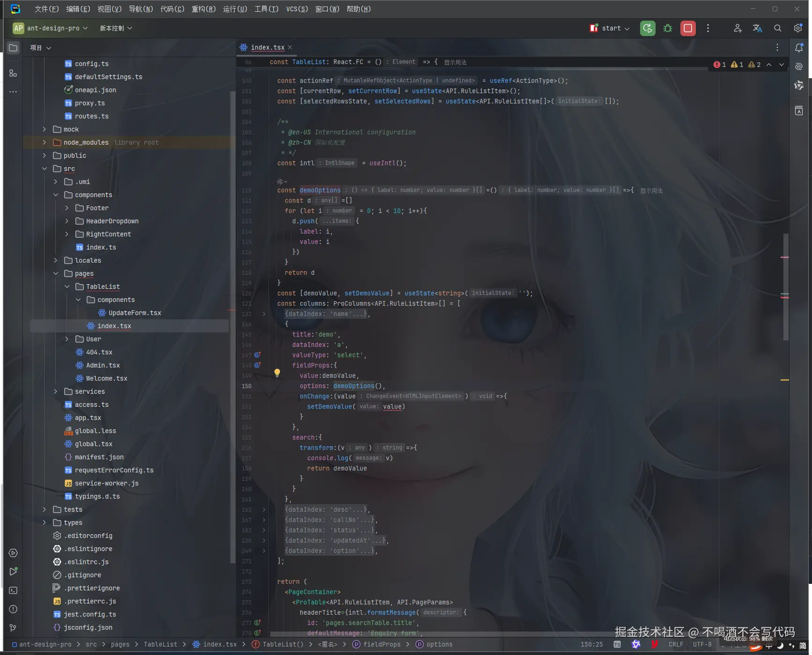Open the Notifications bell icon
Image resolution: width=812 pixels, height=655 pixels.
pos(799,48)
